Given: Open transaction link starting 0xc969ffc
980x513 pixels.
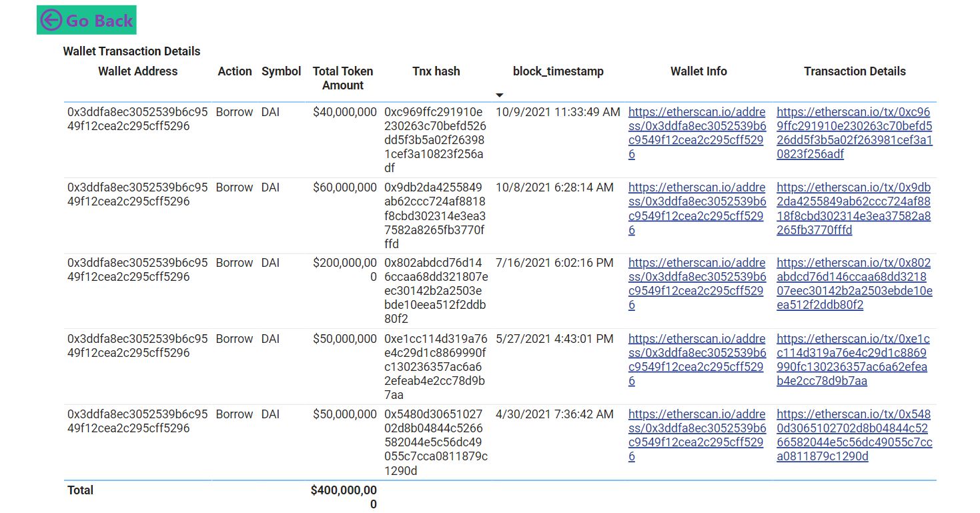Looking at the screenshot, I should tap(855, 133).
